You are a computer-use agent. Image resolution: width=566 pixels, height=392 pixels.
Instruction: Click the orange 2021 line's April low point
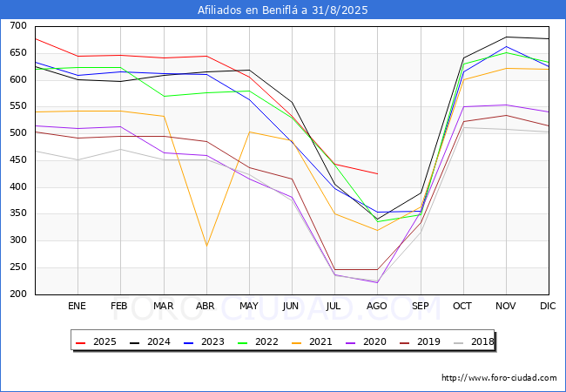[x=206, y=246]
